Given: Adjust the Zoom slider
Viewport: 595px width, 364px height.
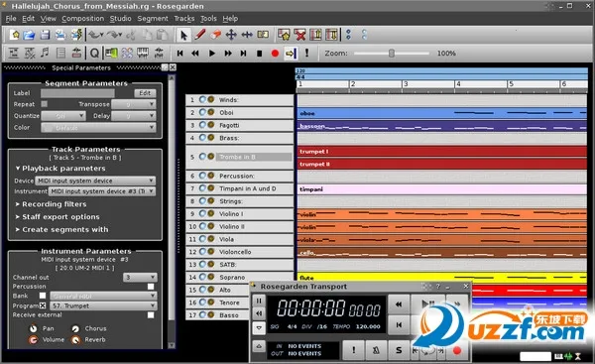Looking at the screenshot, I should [392, 54].
